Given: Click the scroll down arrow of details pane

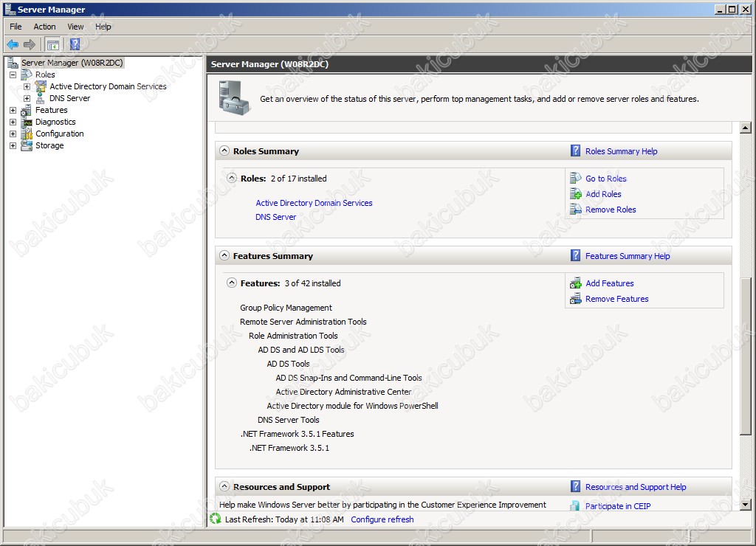Looking at the screenshot, I should [746, 505].
